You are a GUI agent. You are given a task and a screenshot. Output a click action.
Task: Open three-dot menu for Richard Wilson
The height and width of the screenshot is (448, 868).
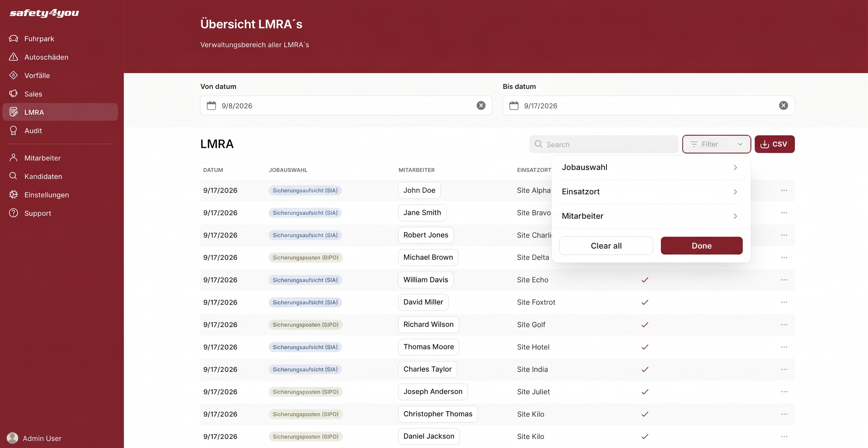pyautogui.click(x=784, y=324)
